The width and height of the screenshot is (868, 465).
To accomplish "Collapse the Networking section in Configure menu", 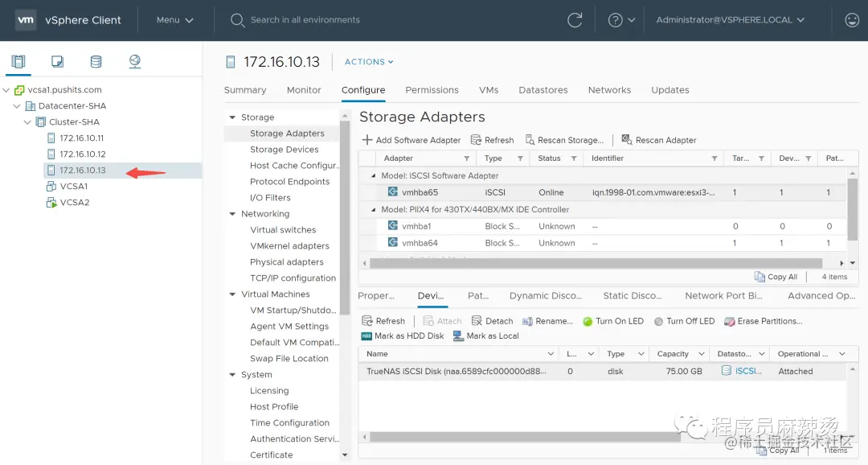I will (232, 214).
